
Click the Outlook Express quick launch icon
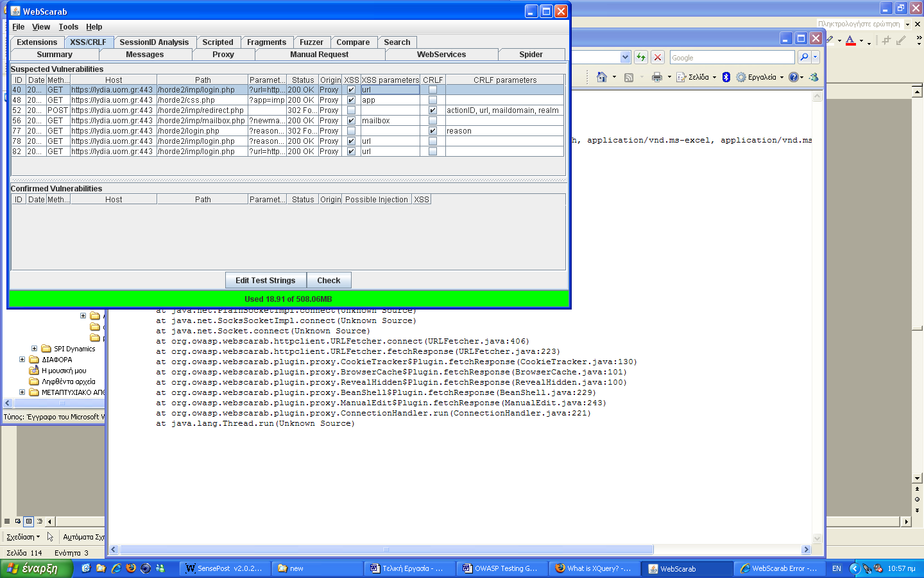point(86,568)
